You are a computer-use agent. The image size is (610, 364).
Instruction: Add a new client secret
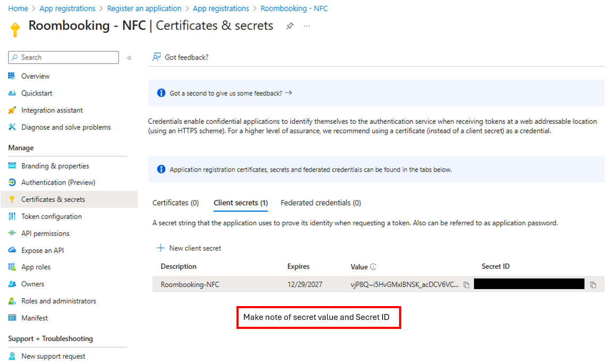[189, 248]
